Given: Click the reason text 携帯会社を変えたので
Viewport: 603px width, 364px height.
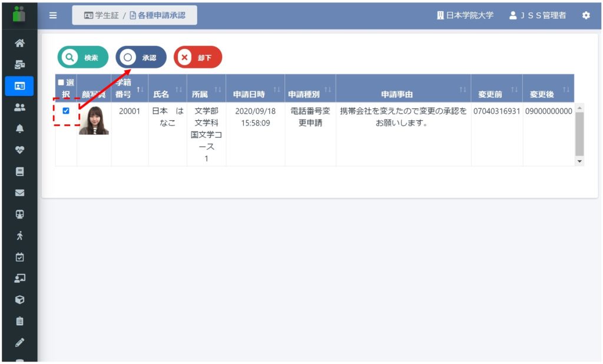Looking at the screenshot, I should tap(403, 117).
